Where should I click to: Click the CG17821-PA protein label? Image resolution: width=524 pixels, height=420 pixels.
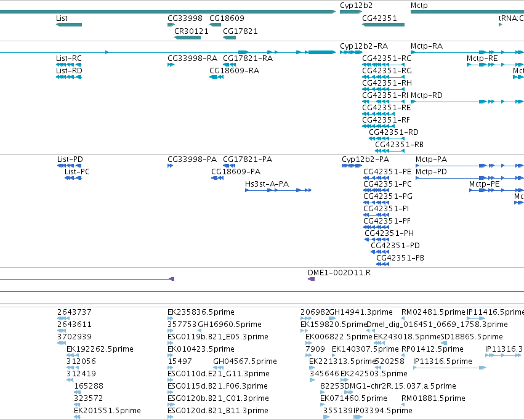coord(248,160)
